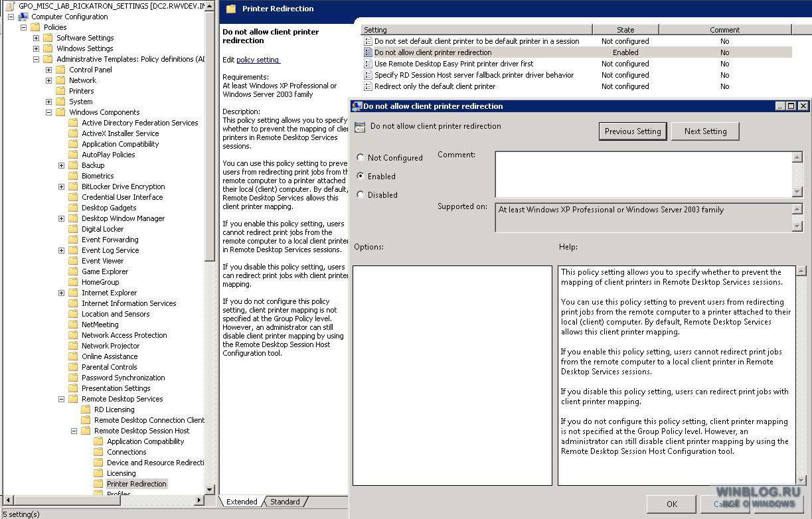The width and height of the screenshot is (812, 519).
Task: Click inside the Options pane
Action: pyautogui.click(x=452, y=376)
